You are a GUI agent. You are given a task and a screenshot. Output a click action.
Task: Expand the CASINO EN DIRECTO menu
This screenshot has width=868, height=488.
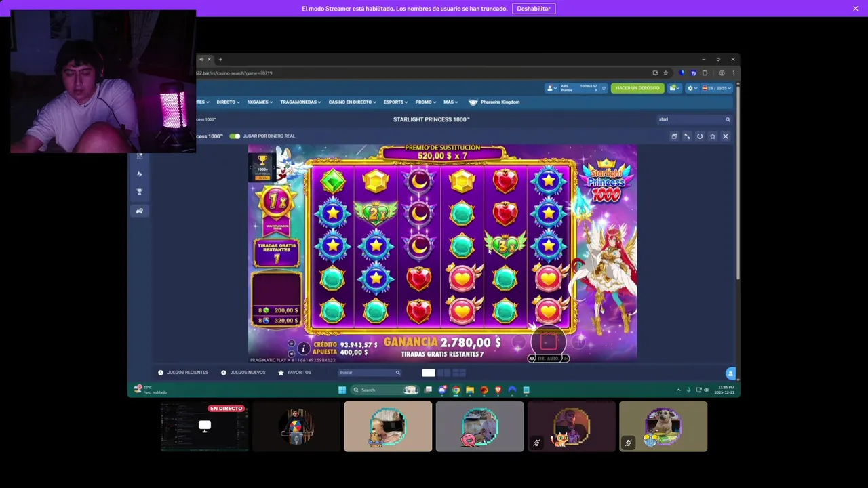pyautogui.click(x=353, y=102)
